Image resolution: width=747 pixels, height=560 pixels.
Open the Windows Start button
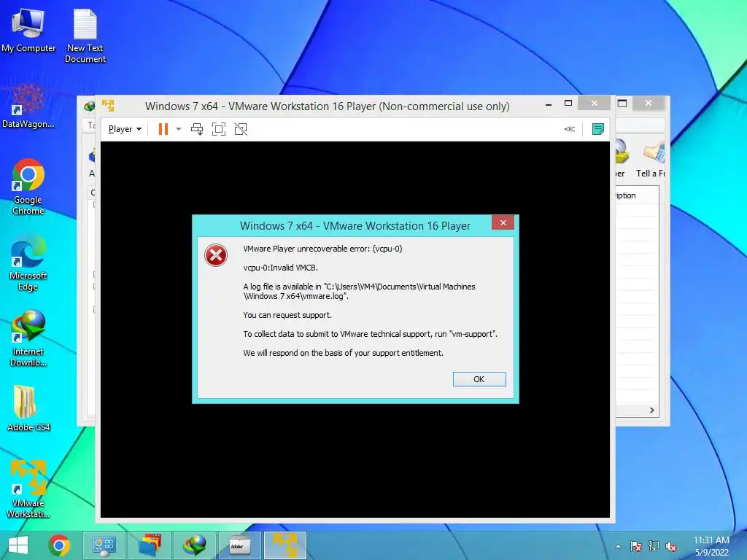[18, 545]
